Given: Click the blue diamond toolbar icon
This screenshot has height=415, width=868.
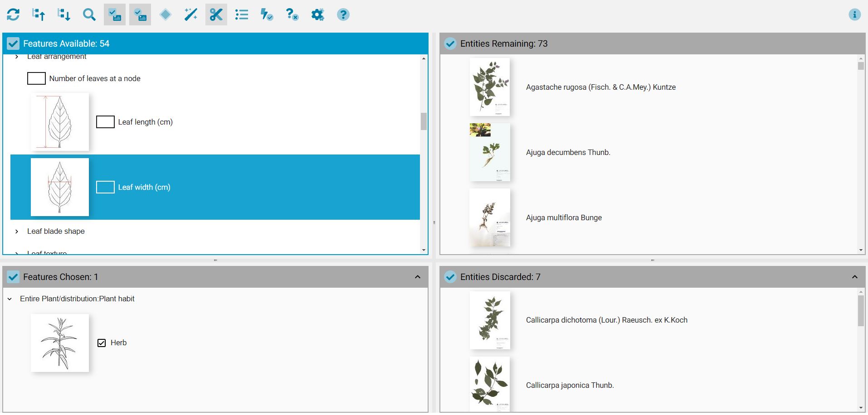Looking at the screenshot, I should [166, 14].
